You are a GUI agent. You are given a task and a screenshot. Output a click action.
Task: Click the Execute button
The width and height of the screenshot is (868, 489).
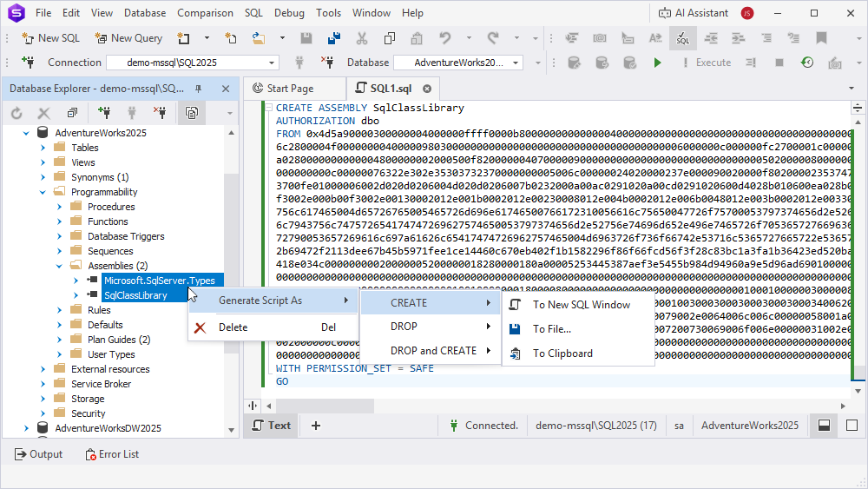click(x=707, y=63)
